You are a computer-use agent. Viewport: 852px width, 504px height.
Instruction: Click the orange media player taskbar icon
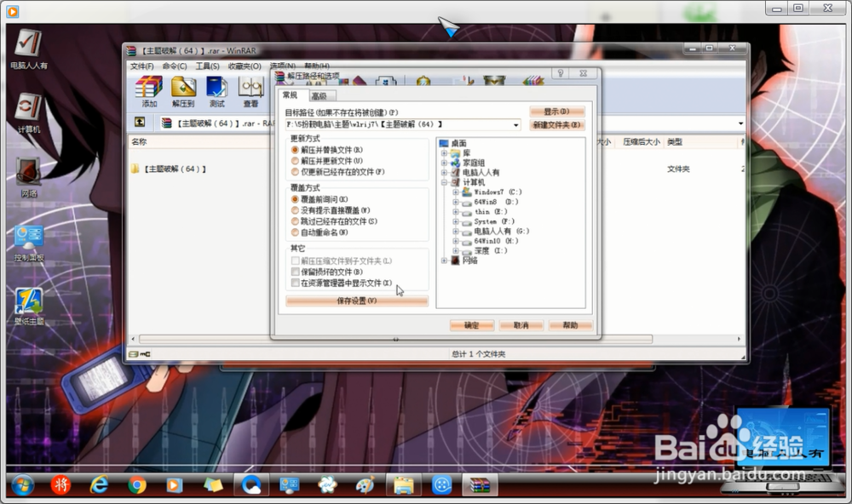tap(174, 484)
